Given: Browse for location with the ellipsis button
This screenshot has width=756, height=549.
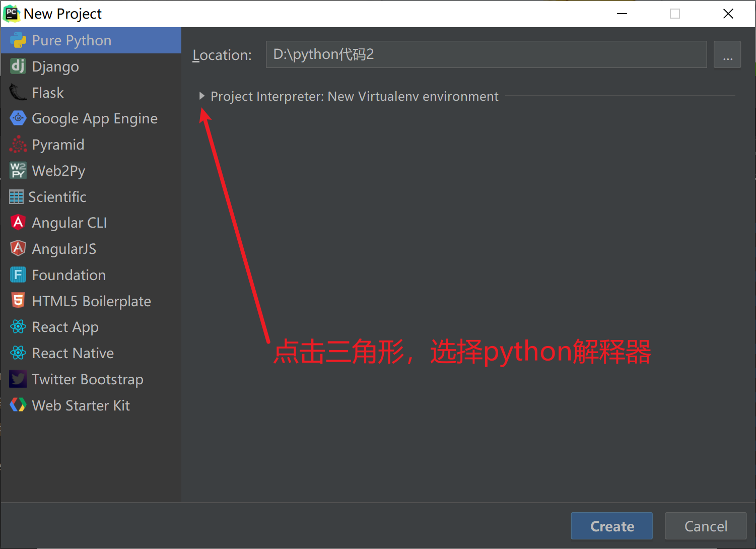Looking at the screenshot, I should tap(727, 54).
